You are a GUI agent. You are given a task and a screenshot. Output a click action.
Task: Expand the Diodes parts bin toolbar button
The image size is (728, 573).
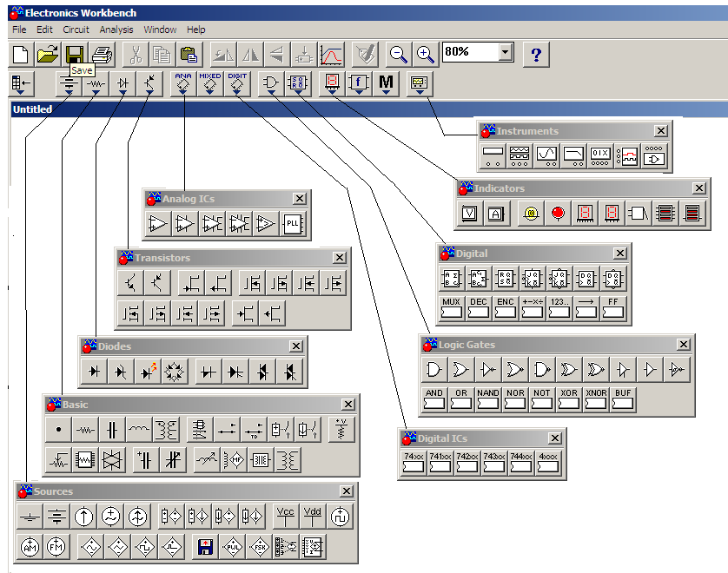click(x=122, y=84)
